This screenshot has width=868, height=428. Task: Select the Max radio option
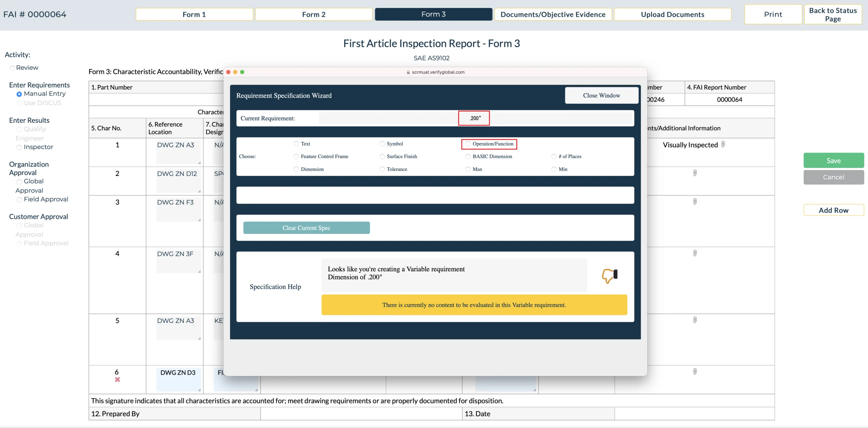468,169
